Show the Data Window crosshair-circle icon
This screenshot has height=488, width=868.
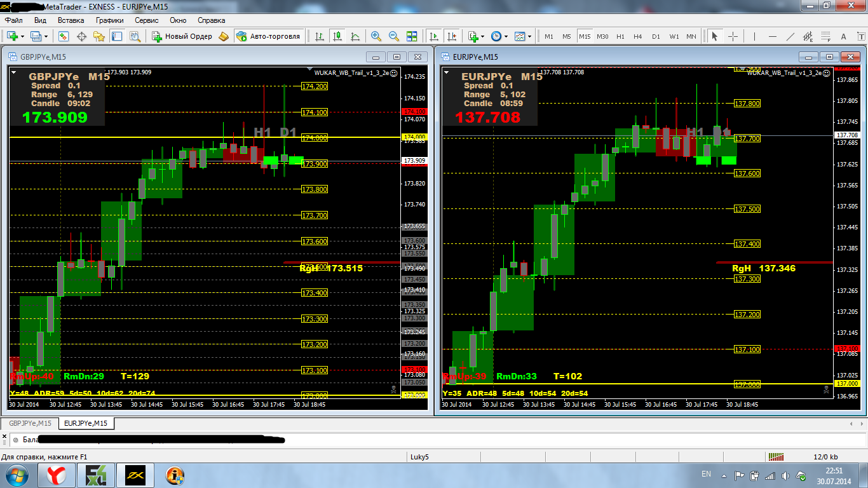point(81,36)
